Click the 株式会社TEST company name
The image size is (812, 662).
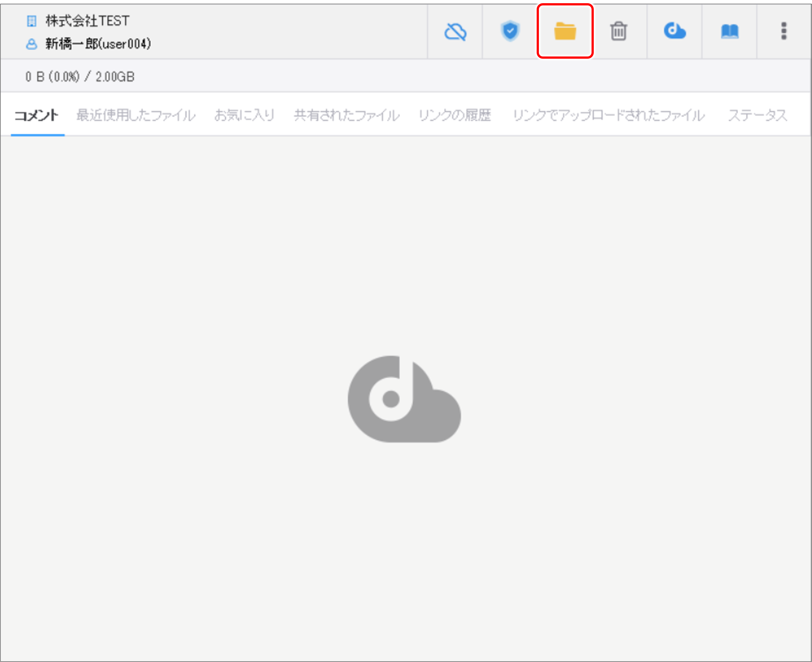coord(87,21)
